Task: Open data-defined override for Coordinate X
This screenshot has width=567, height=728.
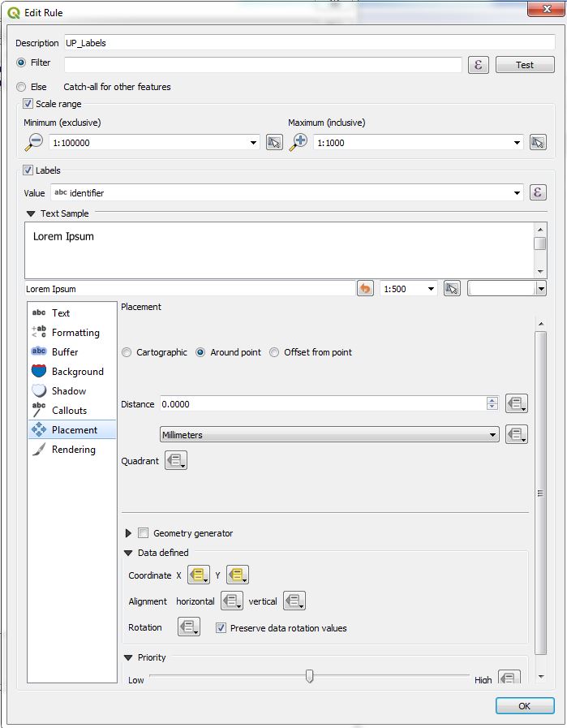Action: 199,575
